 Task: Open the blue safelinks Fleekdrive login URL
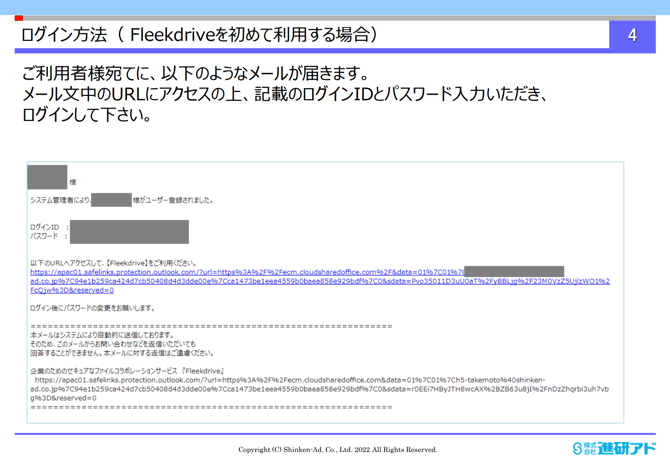click(320, 281)
